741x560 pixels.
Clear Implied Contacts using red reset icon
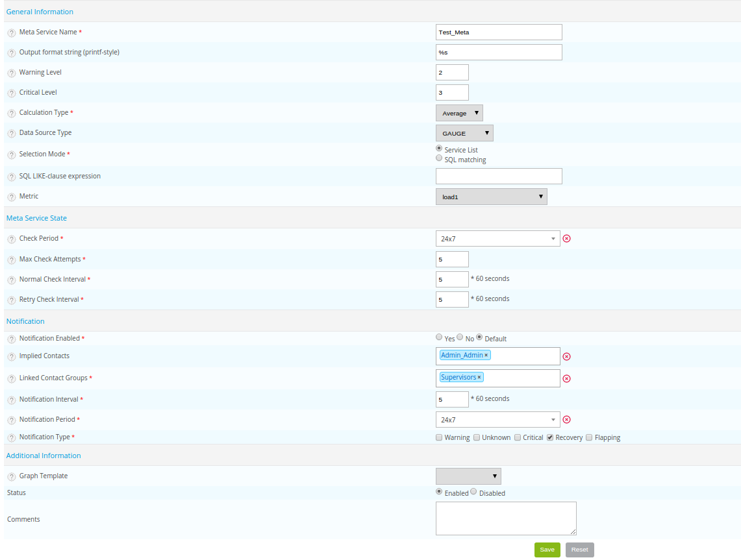(x=566, y=356)
